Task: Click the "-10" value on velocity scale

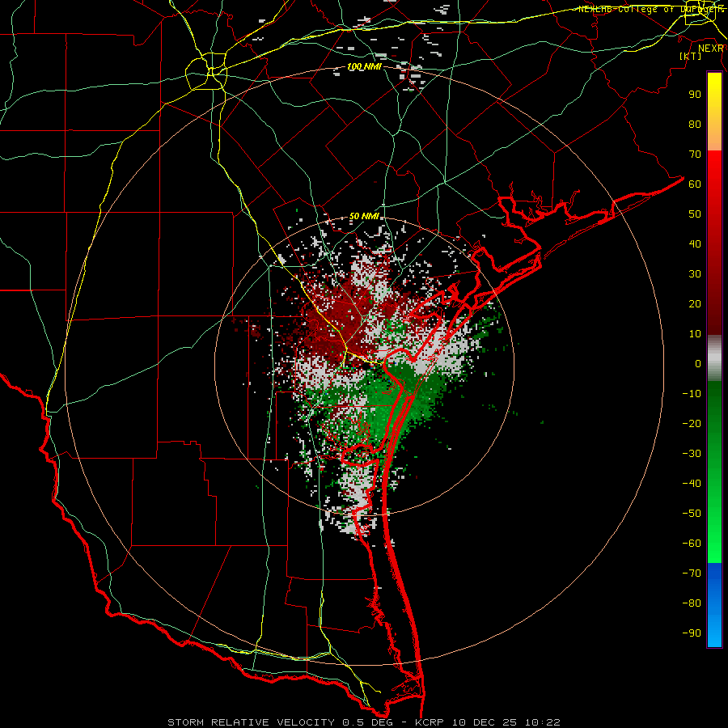Action: pyautogui.click(x=692, y=394)
